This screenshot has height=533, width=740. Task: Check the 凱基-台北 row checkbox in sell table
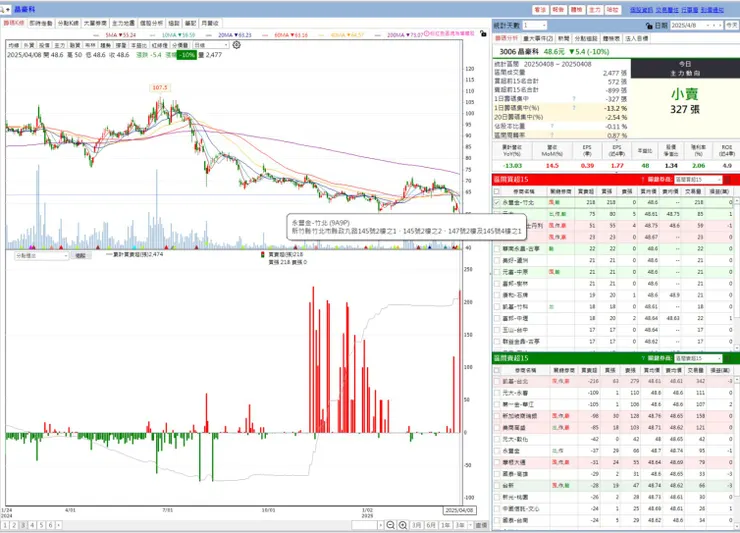[x=496, y=381]
